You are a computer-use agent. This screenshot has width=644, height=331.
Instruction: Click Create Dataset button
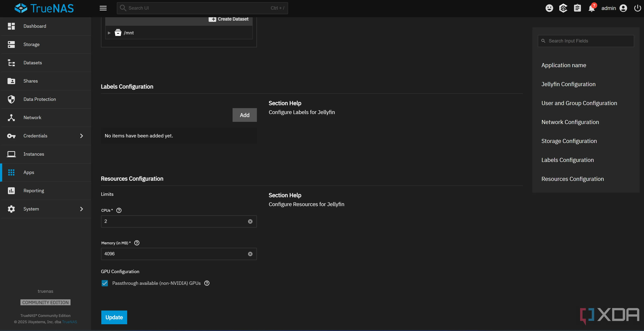[228, 19]
